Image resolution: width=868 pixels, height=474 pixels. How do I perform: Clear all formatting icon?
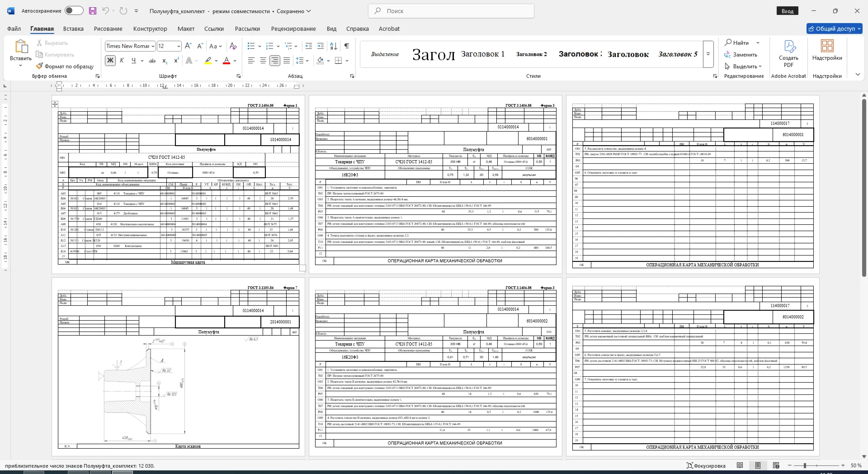click(233, 46)
